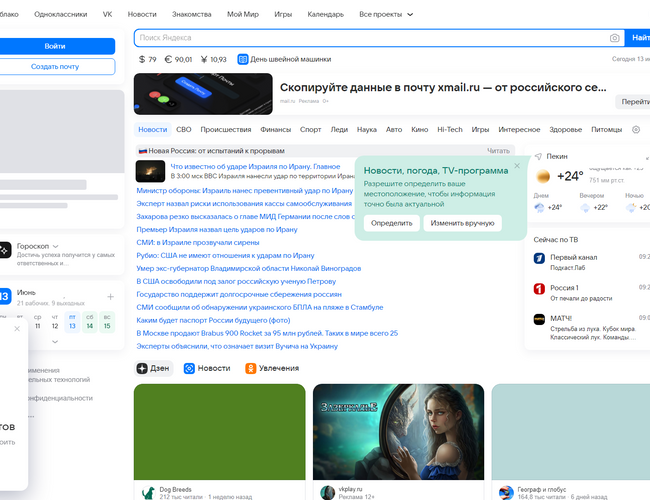The image size is (650, 500).
Task: Click the Войти login button
Action: pos(55,46)
